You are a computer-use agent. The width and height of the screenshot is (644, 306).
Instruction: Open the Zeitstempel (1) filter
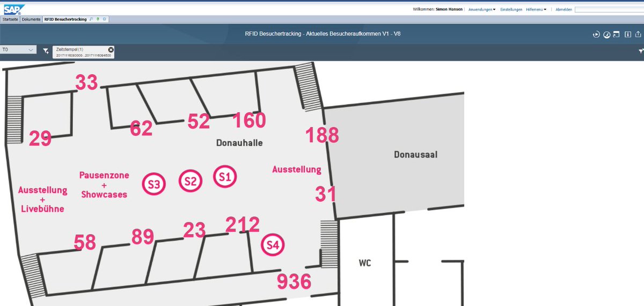click(x=83, y=52)
